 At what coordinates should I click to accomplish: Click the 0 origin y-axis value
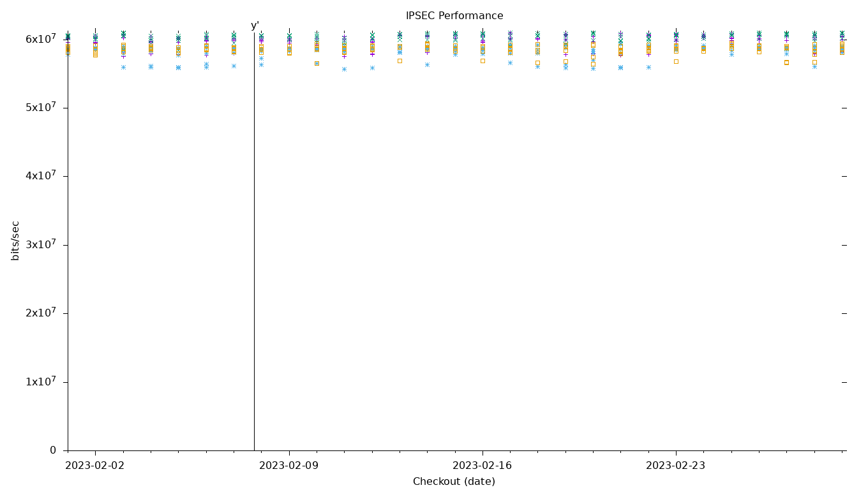53,450
